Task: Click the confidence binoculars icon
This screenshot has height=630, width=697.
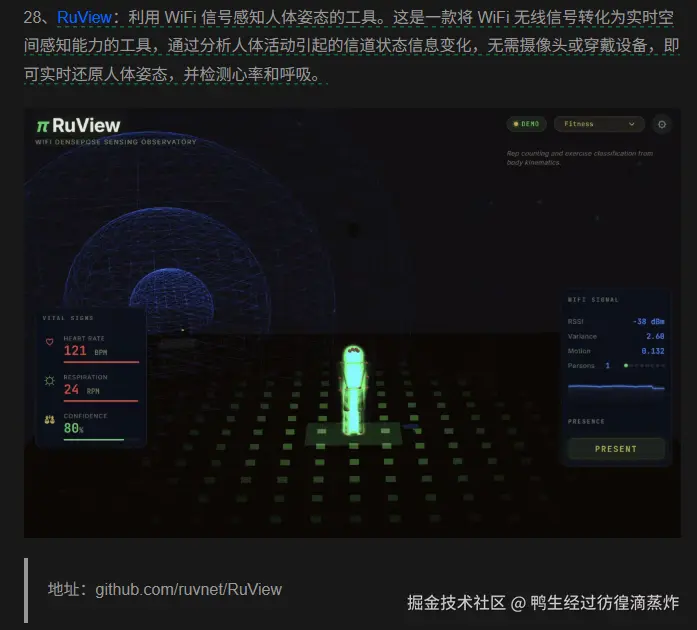Action: [49, 419]
